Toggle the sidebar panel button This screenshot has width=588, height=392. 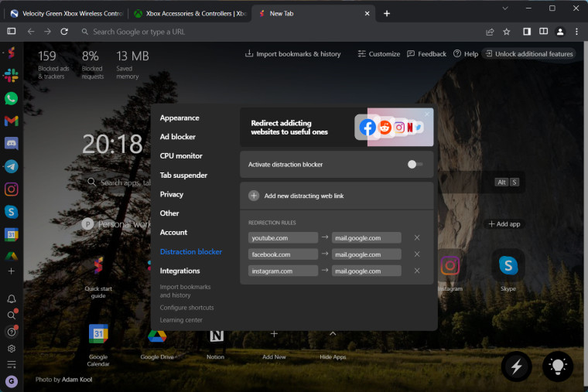point(12,31)
